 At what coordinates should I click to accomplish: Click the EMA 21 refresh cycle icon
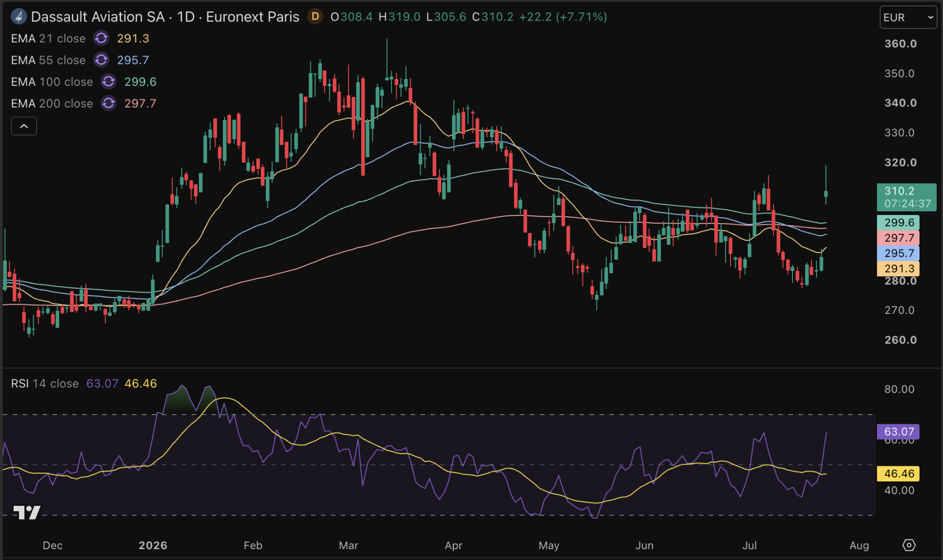tap(101, 38)
